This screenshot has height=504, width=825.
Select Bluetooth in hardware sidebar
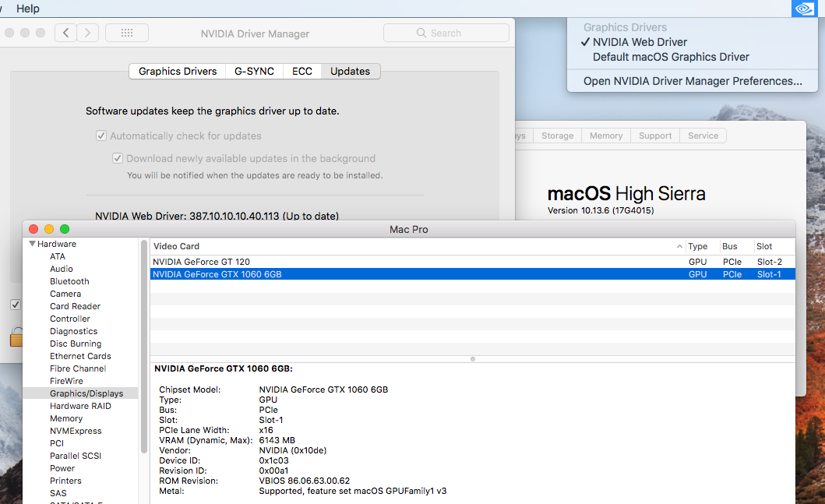pos(69,281)
